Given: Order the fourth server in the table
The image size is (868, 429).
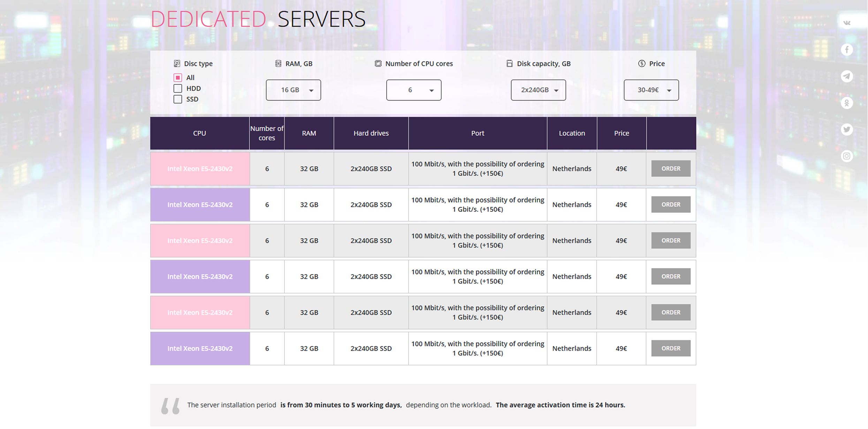Looking at the screenshot, I should tap(671, 276).
